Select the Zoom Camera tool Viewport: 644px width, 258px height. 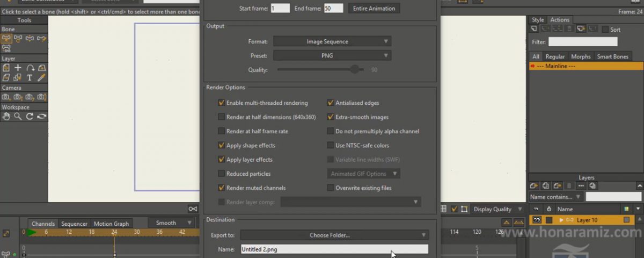(x=18, y=97)
